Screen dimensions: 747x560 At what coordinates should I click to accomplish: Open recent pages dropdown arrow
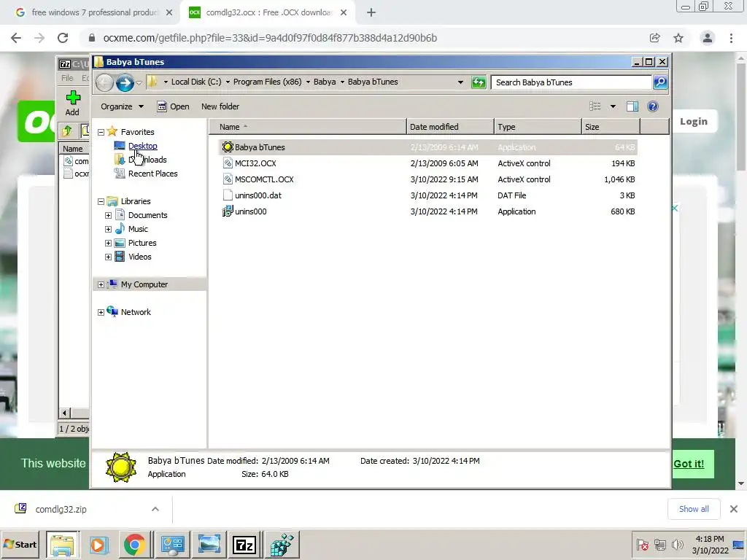pos(139,83)
